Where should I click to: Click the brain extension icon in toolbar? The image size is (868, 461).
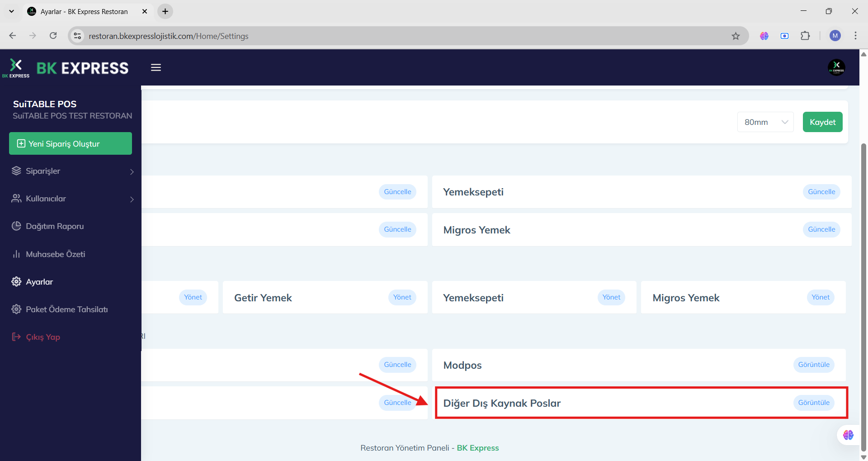(764, 36)
